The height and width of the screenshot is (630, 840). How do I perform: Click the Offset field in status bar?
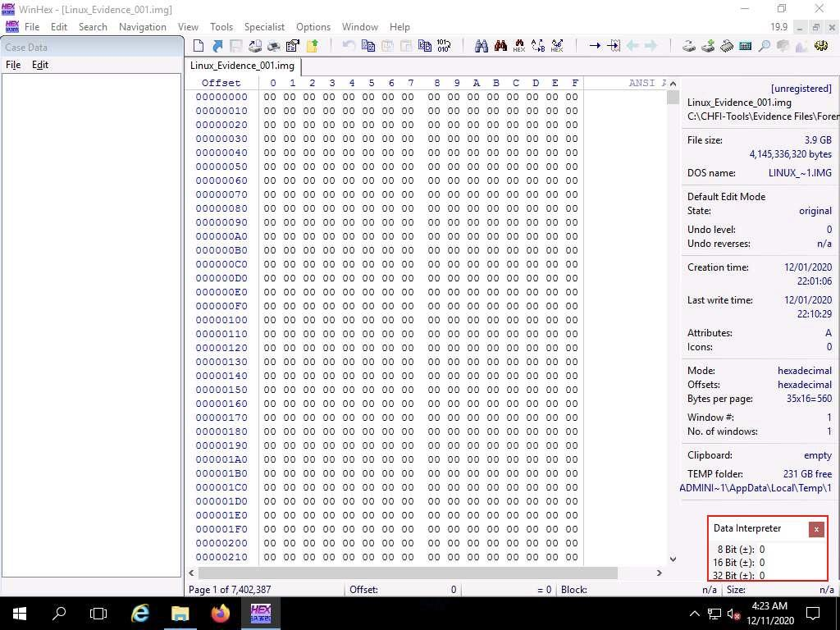(402, 589)
